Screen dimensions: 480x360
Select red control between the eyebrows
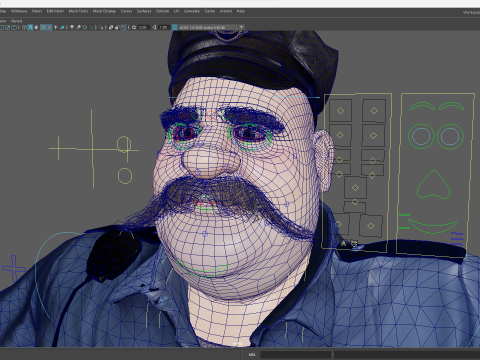(211, 115)
